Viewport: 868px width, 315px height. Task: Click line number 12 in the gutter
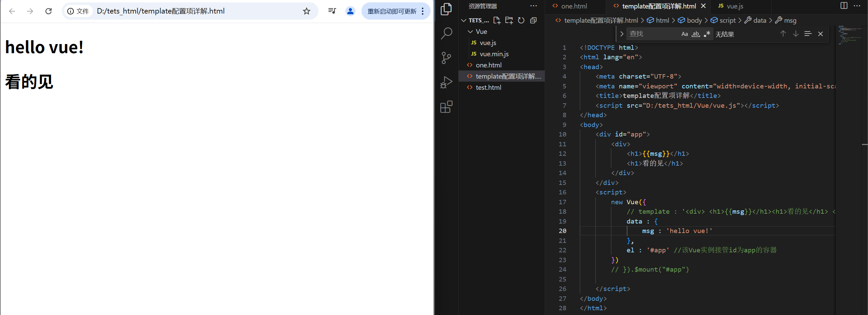point(562,153)
